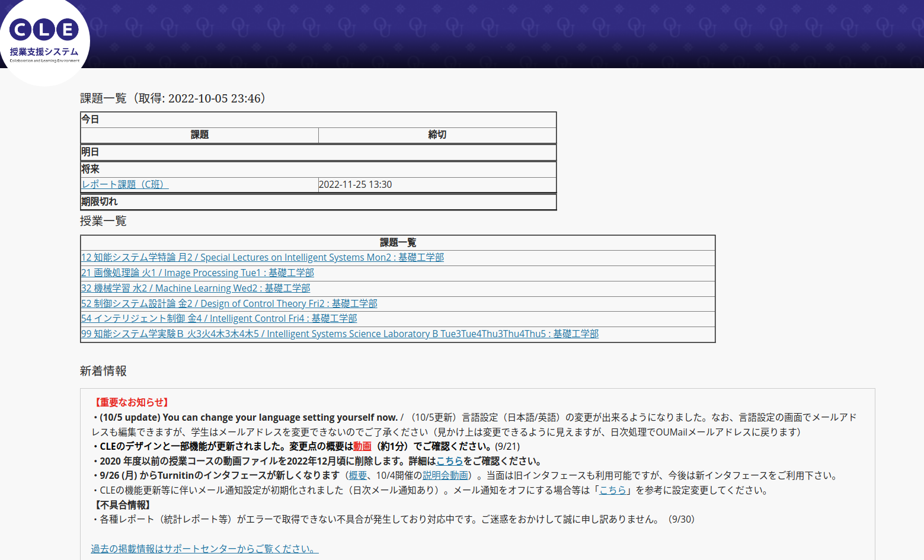Open こちら link about 2020 video deletion
Screen dimensions: 924x560
pyautogui.click(x=450, y=460)
